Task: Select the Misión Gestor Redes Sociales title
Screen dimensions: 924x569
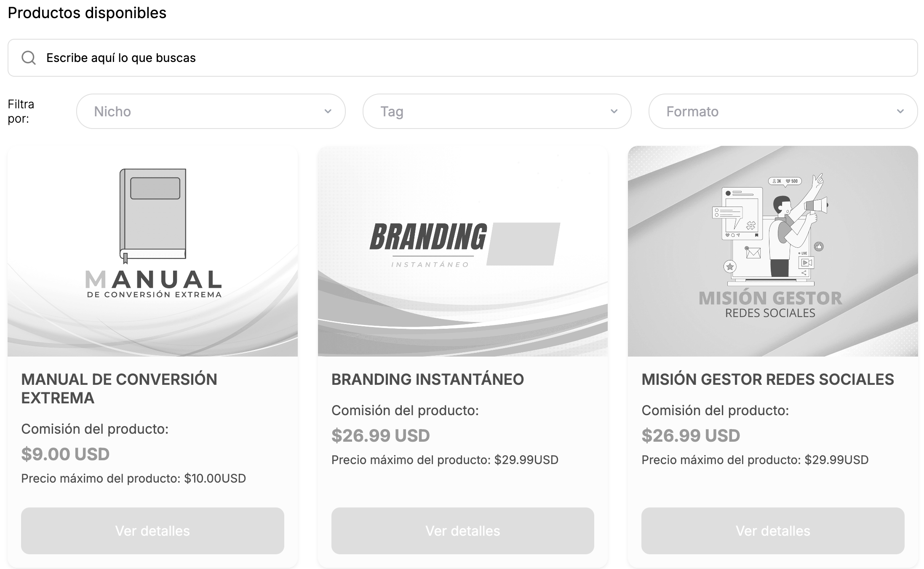Action: [767, 379]
